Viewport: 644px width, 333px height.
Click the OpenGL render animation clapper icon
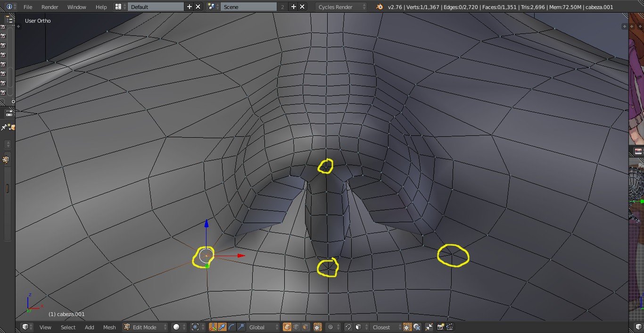point(450,327)
